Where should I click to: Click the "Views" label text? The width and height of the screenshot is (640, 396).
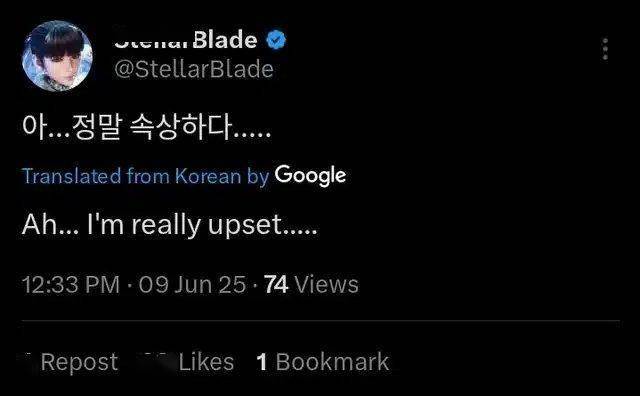[327, 284]
